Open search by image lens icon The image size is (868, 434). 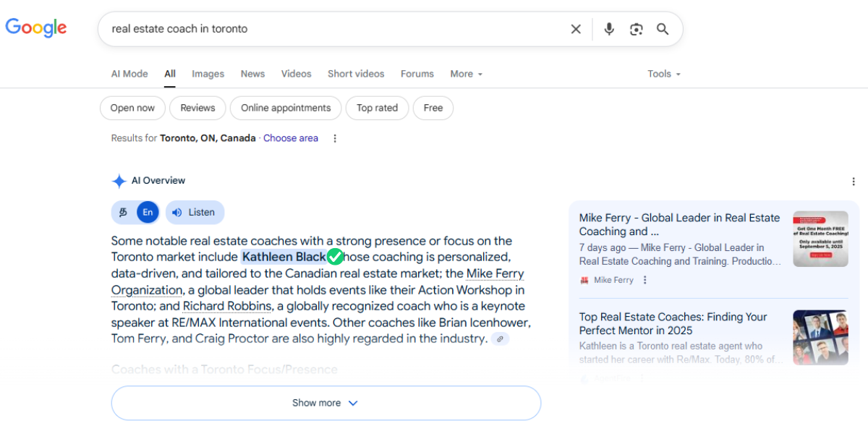pos(636,29)
